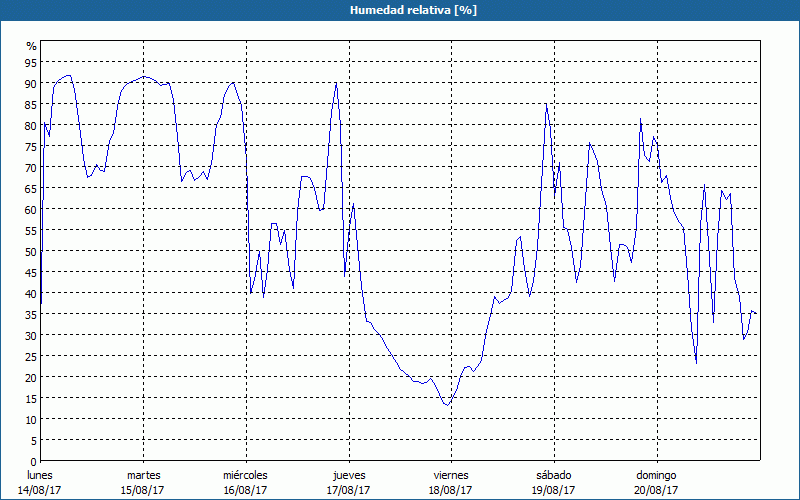Click the humidity peak at the sábado gridline
The height and width of the screenshot is (500, 800).
tap(546, 105)
